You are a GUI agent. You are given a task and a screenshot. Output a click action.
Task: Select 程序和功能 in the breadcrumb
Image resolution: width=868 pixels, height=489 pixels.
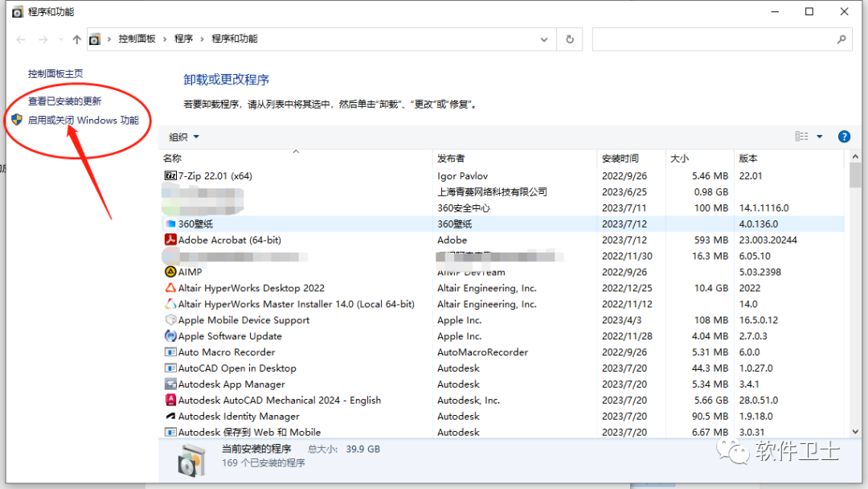[x=235, y=39]
